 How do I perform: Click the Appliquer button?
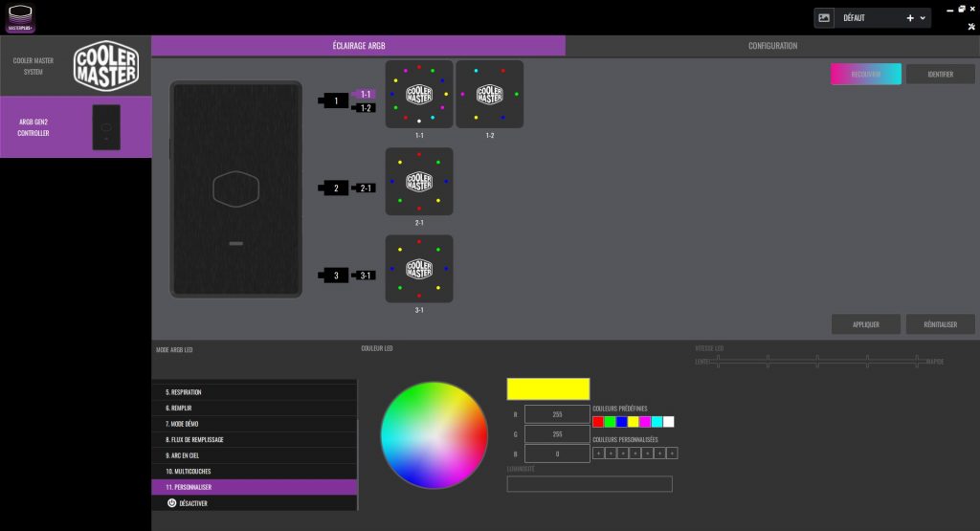(x=865, y=324)
